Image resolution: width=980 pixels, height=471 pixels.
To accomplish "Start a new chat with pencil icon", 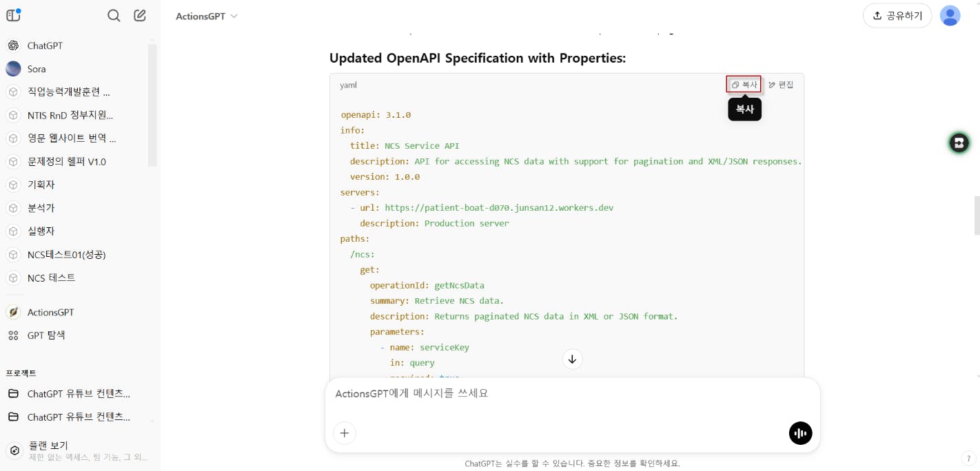I will pos(140,15).
